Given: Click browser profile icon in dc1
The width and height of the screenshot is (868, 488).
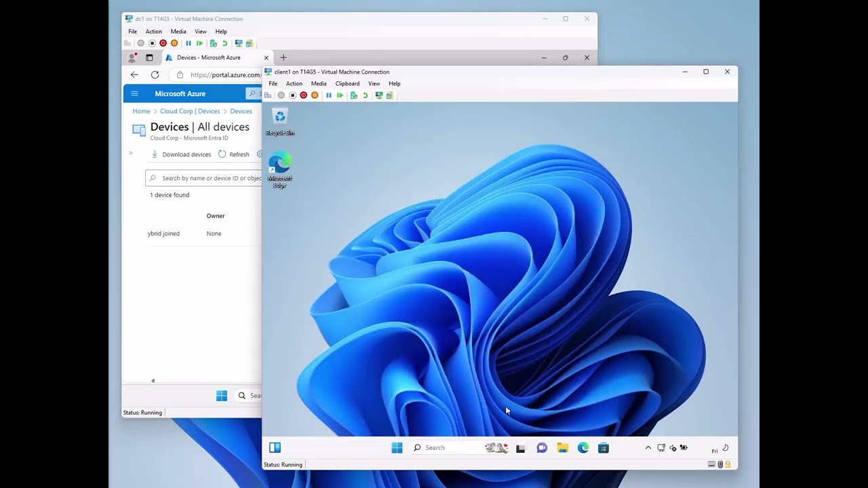Looking at the screenshot, I should pyautogui.click(x=132, y=58).
